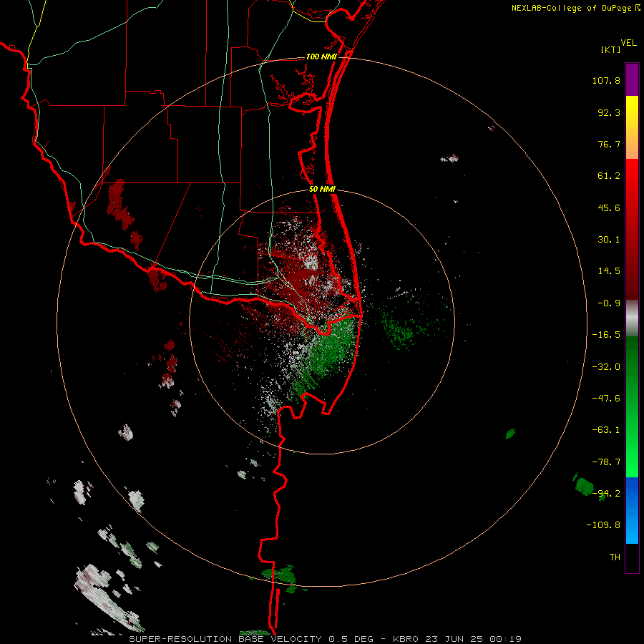
Task: Click the -47.6 legend value
Action: point(606,399)
